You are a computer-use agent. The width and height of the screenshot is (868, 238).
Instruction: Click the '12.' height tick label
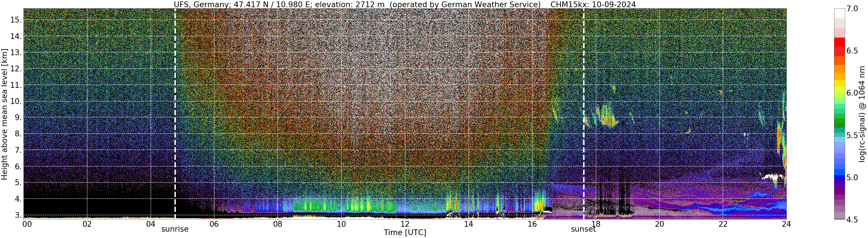[x=16, y=69]
